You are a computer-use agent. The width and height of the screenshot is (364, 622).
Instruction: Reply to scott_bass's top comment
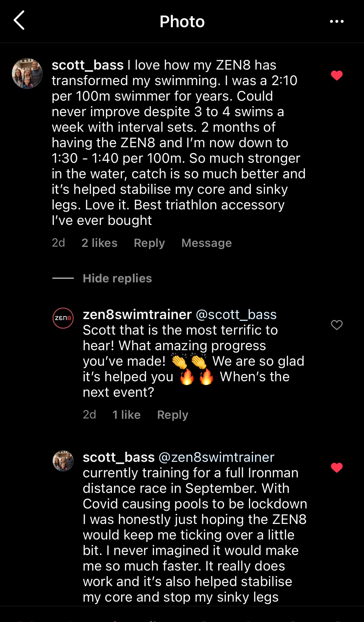click(149, 243)
